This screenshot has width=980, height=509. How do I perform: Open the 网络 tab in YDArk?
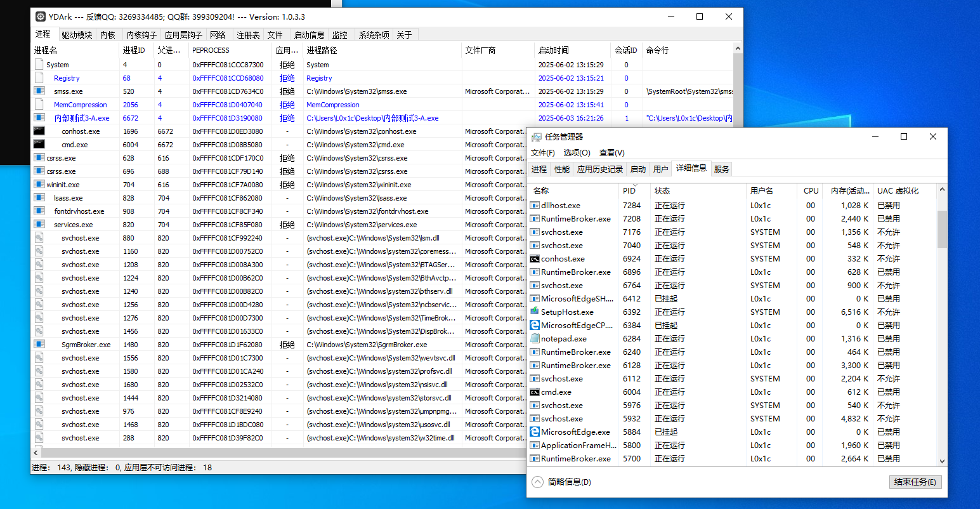coord(218,35)
